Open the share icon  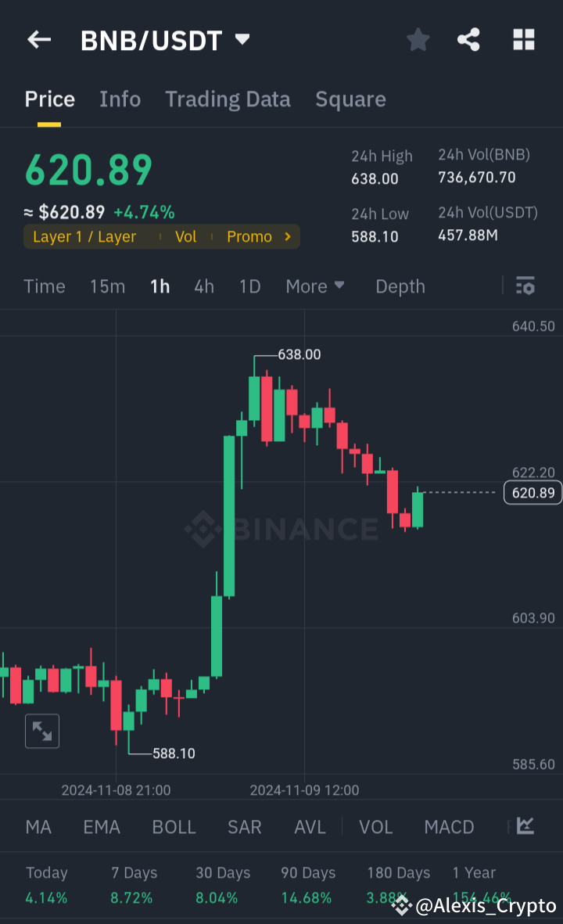coord(468,40)
